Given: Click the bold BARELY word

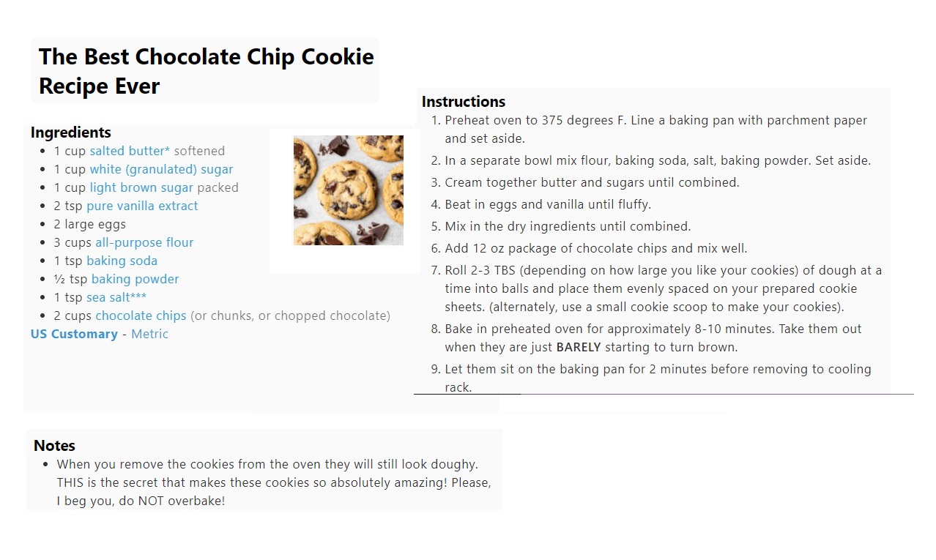Looking at the screenshot, I should click(579, 347).
